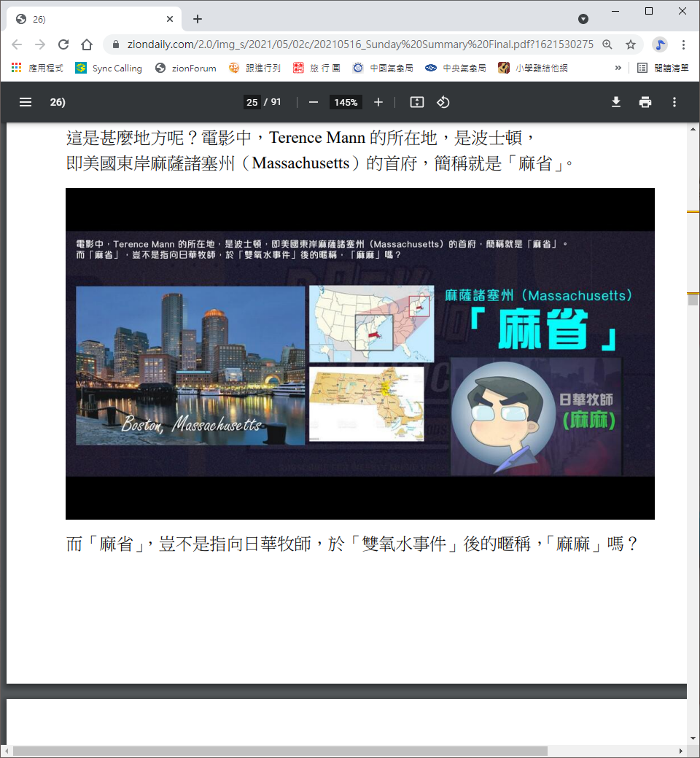
Task: Click the word Massachusetts in top paragraph
Action: pos(301,163)
